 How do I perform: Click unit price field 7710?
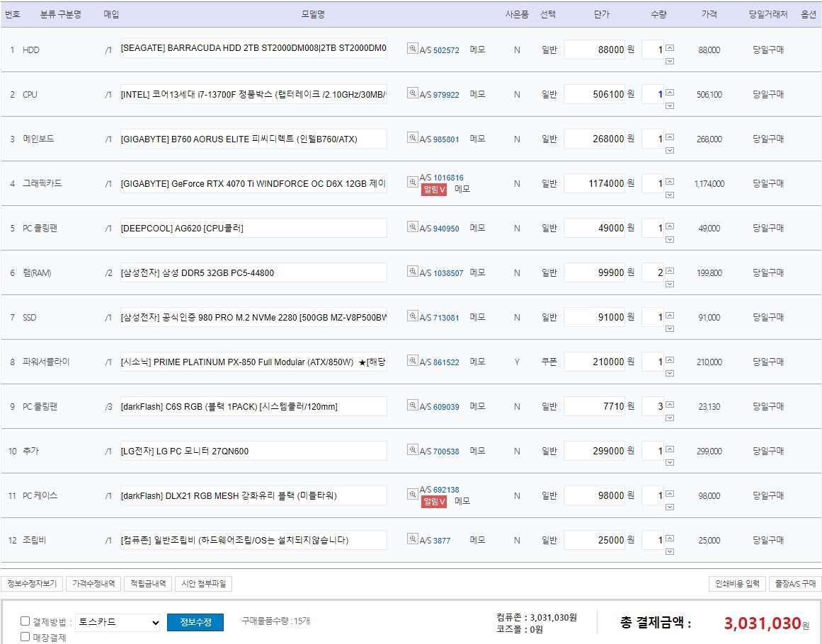pyautogui.click(x=594, y=406)
